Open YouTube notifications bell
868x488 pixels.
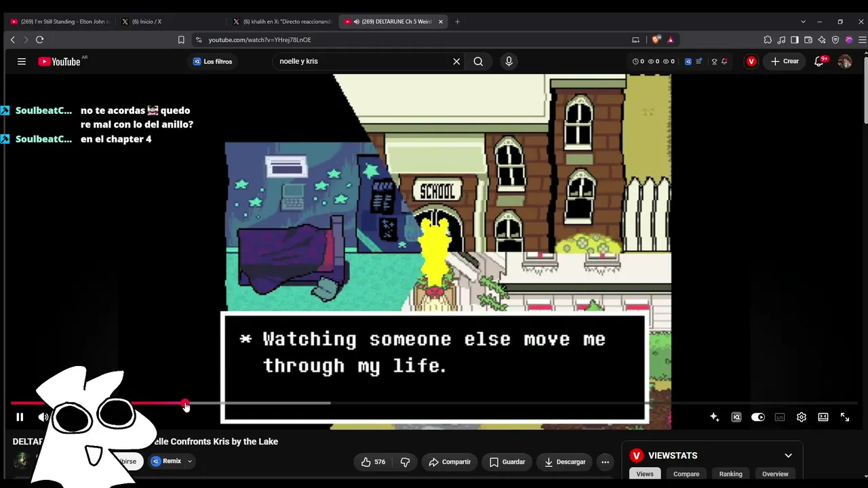click(819, 61)
